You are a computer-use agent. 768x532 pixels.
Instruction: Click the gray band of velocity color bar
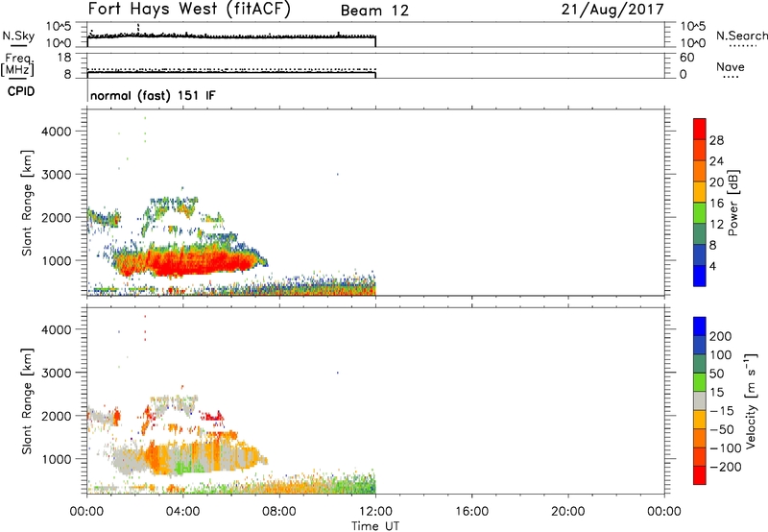(700, 400)
